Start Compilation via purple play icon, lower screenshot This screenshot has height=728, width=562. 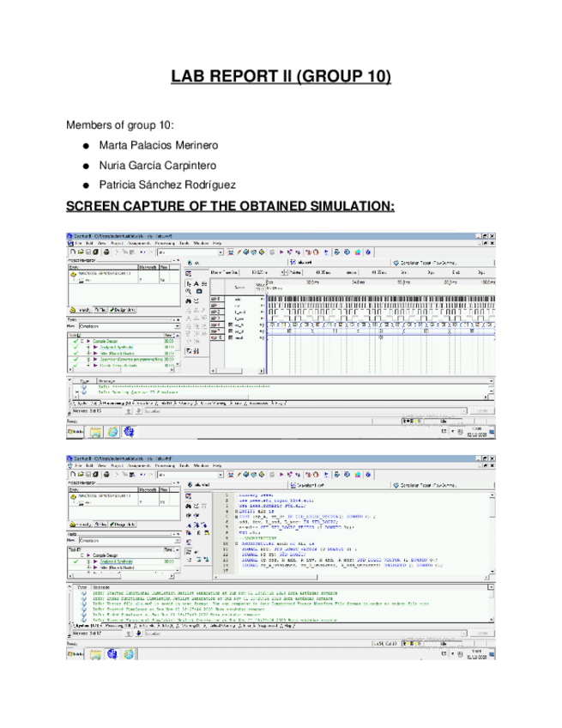(x=281, y=475)
